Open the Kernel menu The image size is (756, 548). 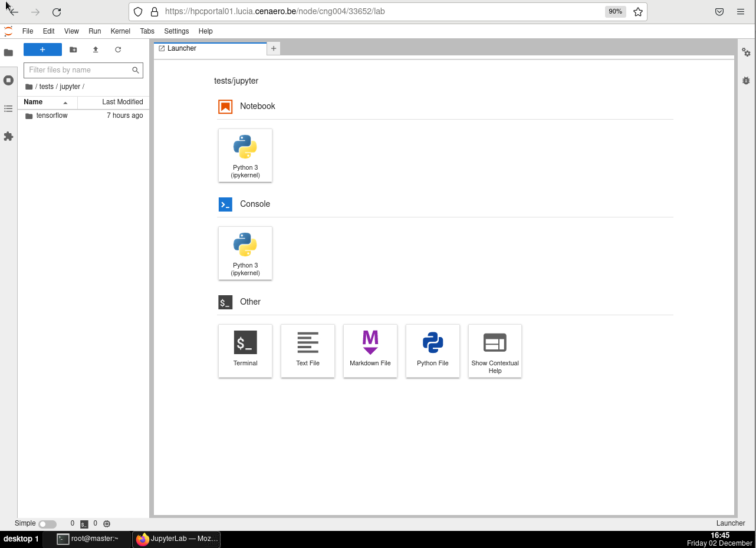(120, 31)
